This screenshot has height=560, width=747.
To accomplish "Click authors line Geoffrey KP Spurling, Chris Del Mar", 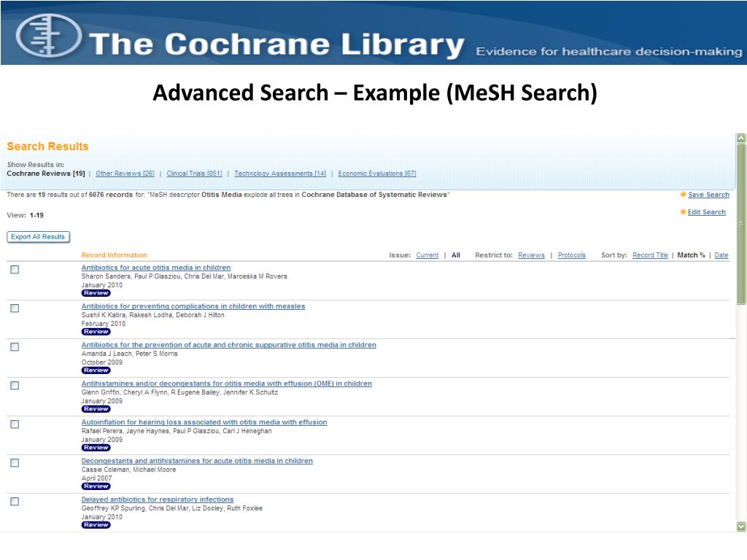I will click(171, 508).
